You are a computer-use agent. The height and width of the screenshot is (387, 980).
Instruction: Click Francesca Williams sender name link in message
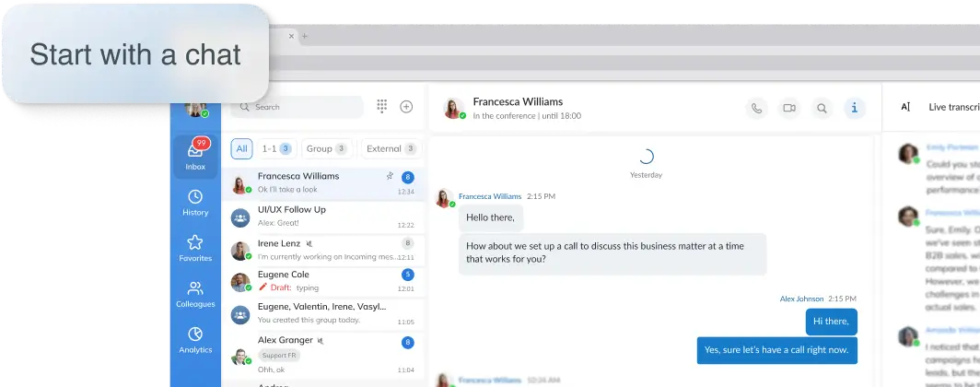[x=489, y=196]
